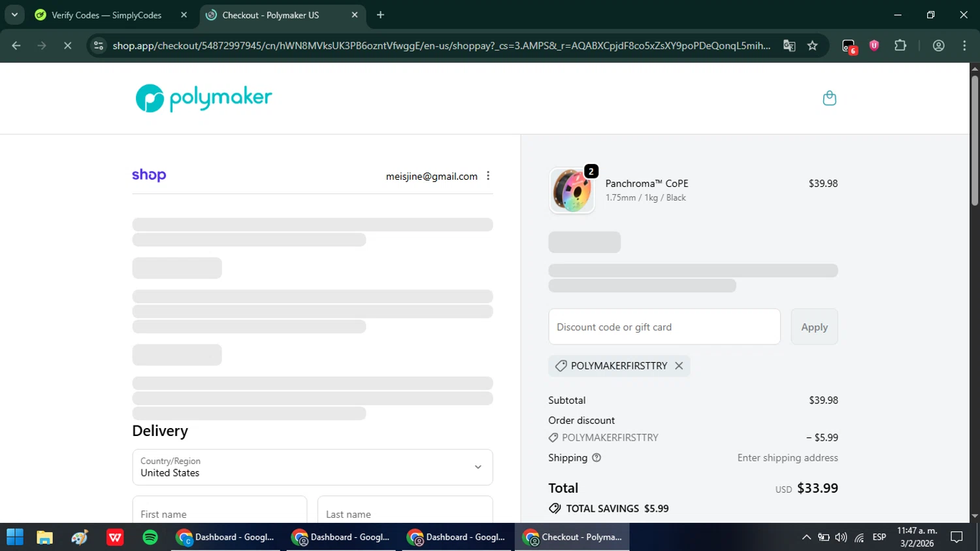Bookmark this page with the star icon

tap(812, 46)
